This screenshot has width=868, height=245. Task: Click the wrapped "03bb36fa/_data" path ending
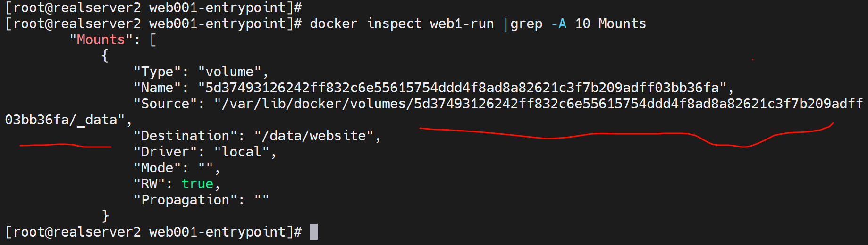61,120
